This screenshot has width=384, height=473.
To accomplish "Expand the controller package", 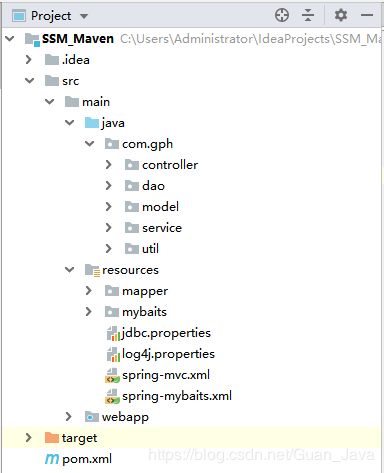I will 108,165.
